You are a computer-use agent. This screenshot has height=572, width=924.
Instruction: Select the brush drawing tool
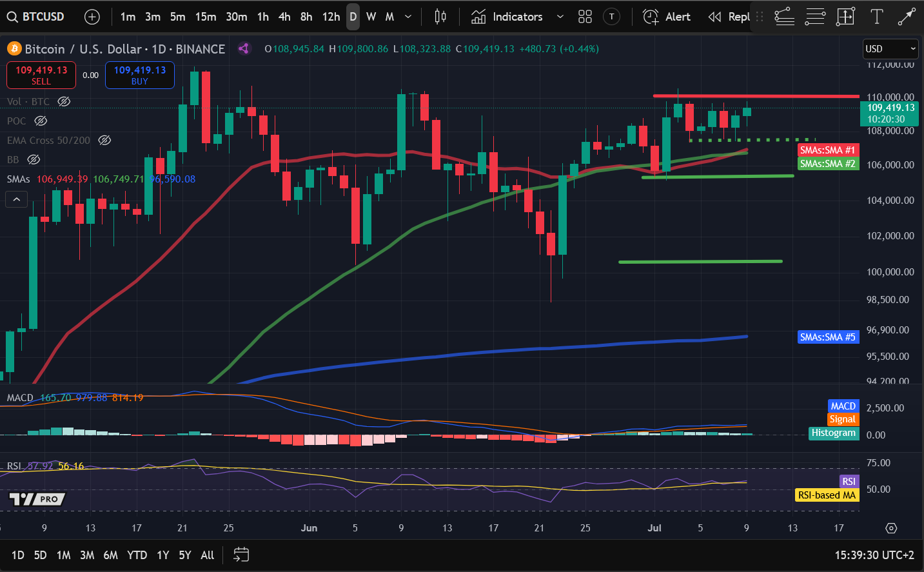click(907, 17)
